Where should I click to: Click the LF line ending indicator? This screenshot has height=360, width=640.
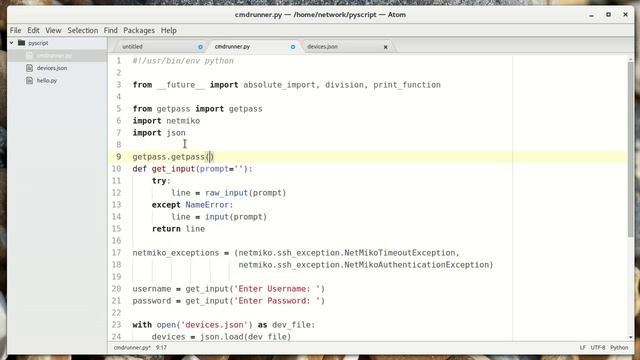[582, 348]
